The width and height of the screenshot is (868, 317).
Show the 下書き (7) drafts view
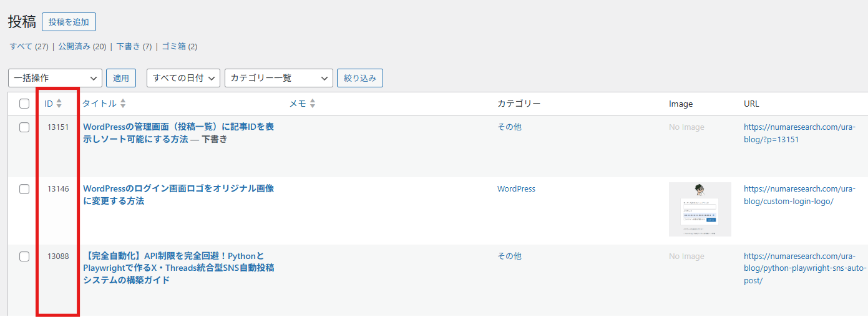[x=134, y=47]
